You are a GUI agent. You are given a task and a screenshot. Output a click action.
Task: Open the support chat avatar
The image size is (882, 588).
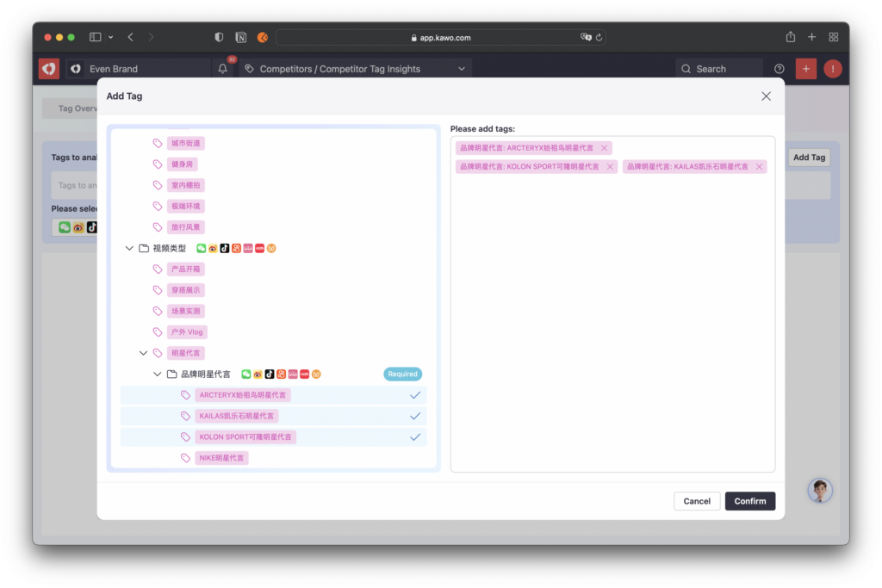(x=819, y=491)
